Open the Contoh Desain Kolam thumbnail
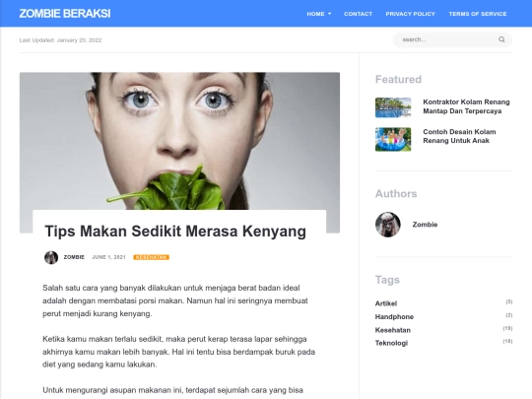The width and height of the screenshot is (532, 399). (393, 139)
